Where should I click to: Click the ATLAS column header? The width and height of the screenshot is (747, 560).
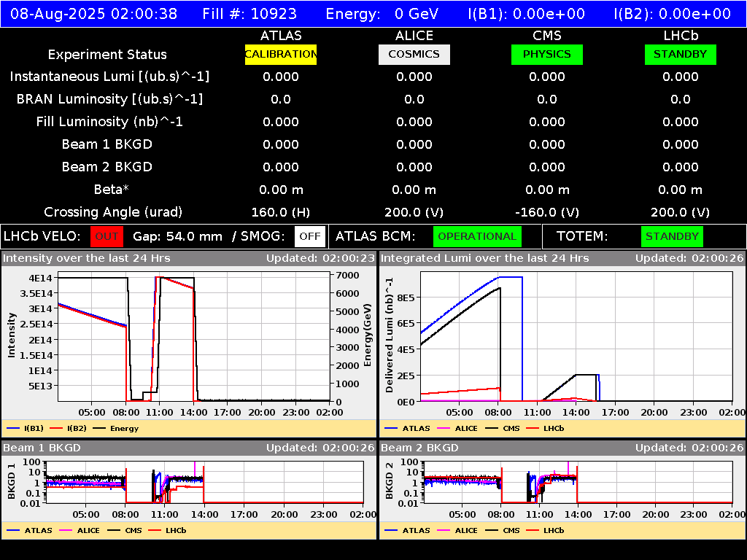281,36
